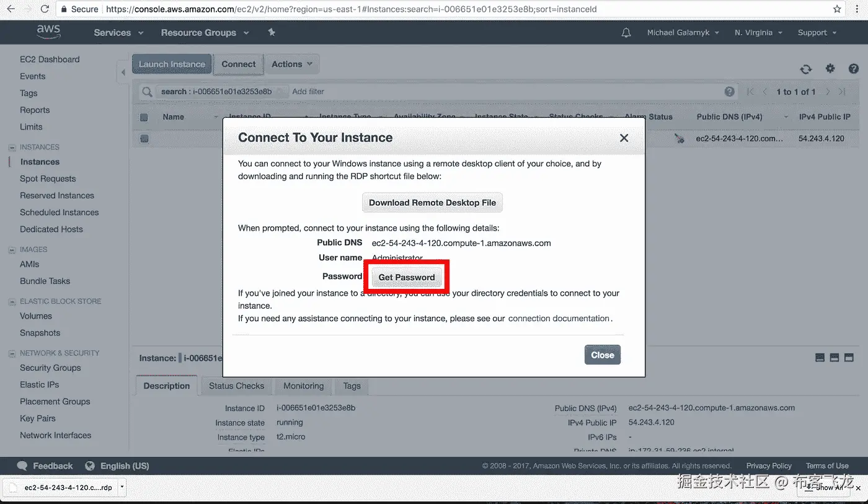Go to last page of results
Screen dimensions: 868x504
pos(842,92)
